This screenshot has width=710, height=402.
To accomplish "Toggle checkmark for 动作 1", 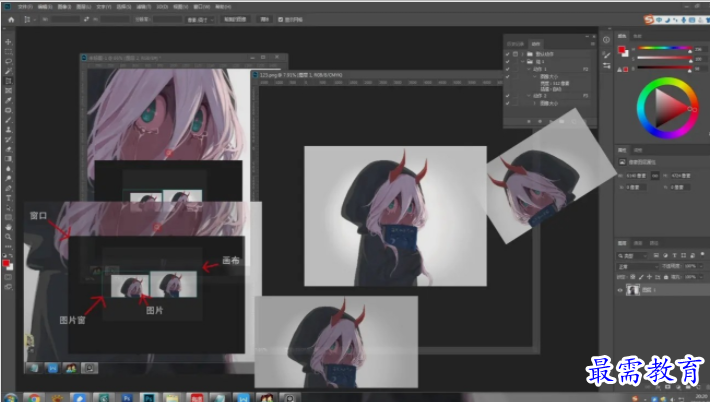I will point(508,69).
